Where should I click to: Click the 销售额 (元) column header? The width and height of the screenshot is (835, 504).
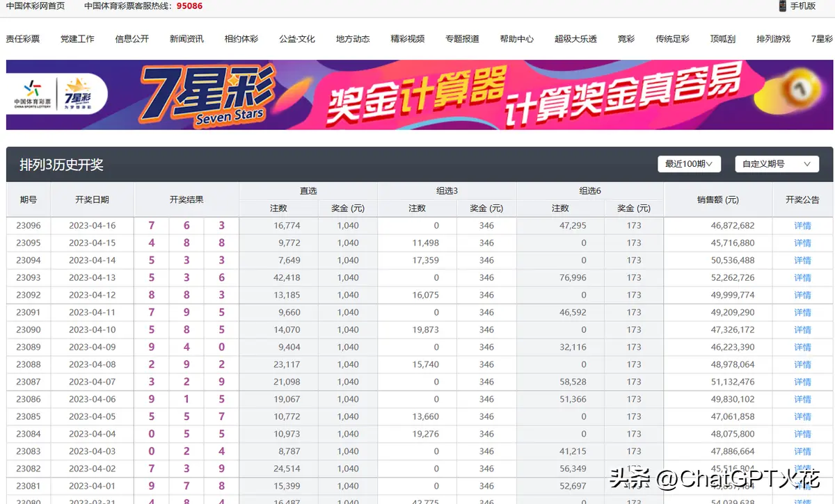(x=717, y=200)
